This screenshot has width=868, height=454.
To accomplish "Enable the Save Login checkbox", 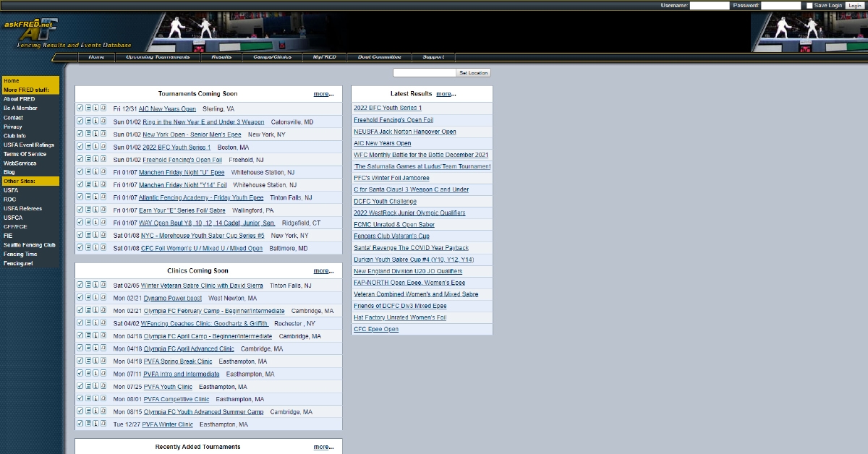I will pyautogui.click(x=809, y=6).
